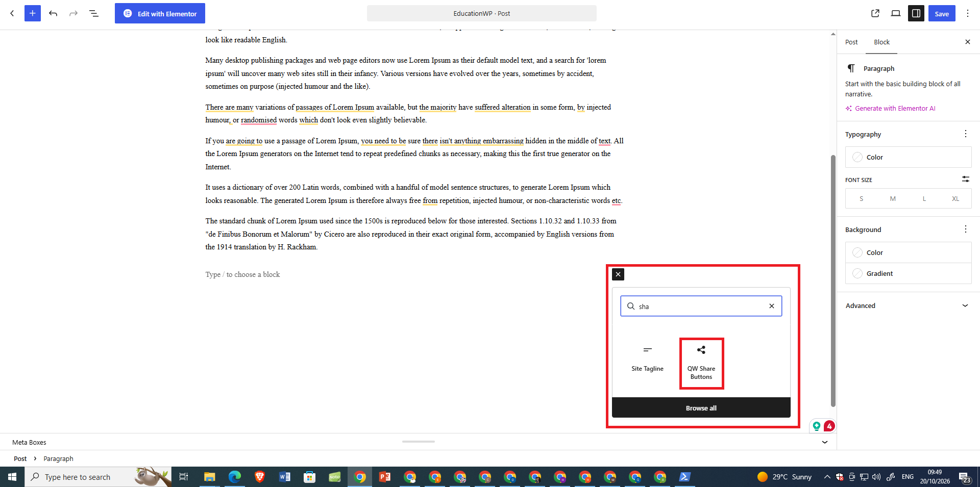Screen dimensions: 980x487
Task: Select font size M
Action: [x=893, y=198]
